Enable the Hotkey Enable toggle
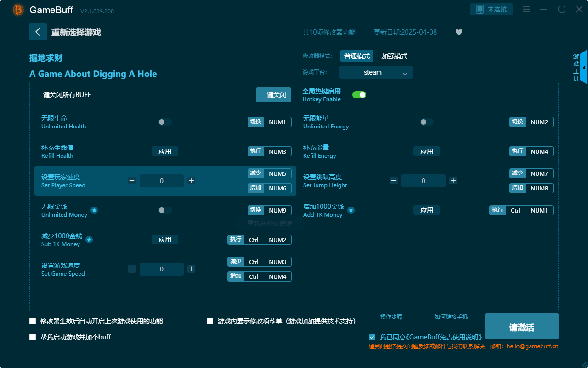Screen dimensions: 588x368 pos(359,94)
